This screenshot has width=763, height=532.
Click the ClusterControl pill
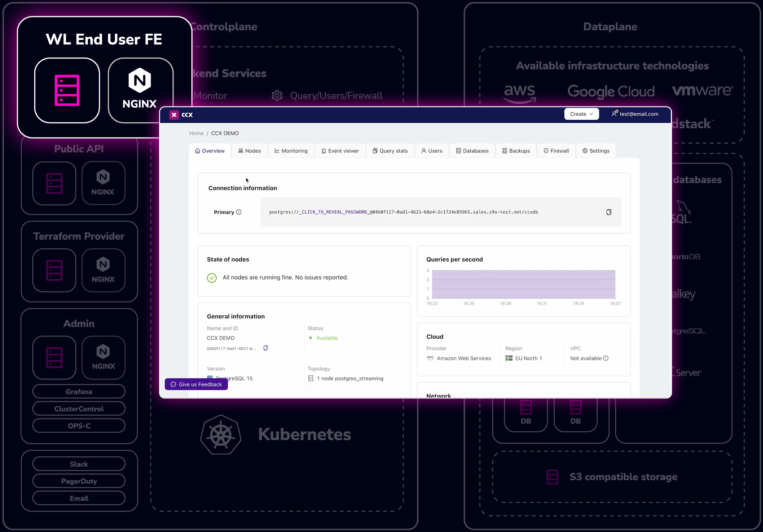(79, 409)
